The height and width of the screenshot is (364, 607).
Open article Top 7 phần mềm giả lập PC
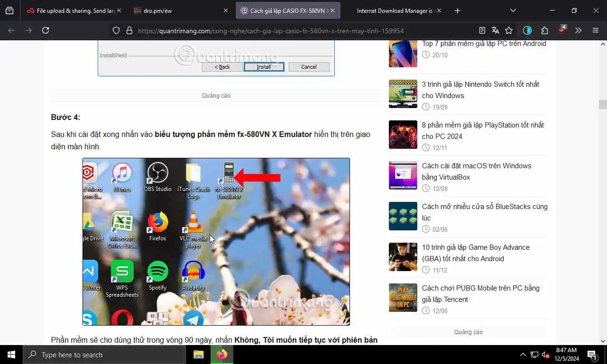(x=484, y=44)
